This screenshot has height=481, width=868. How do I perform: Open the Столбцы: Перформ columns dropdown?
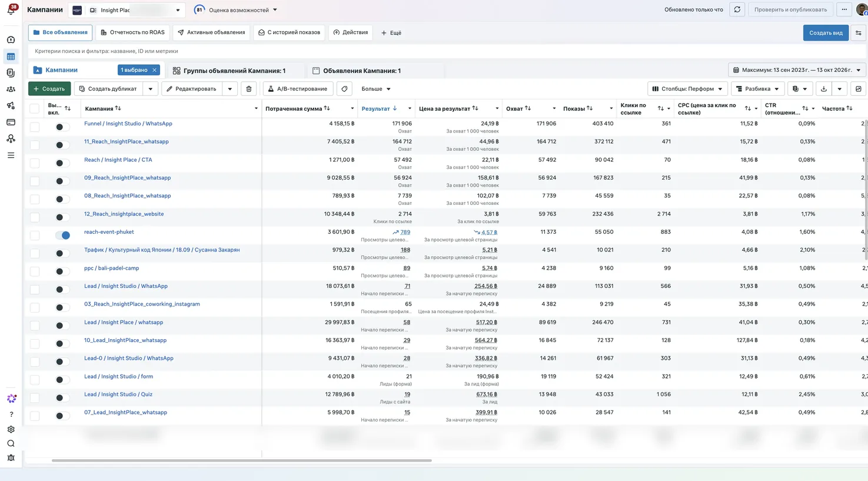687,89
